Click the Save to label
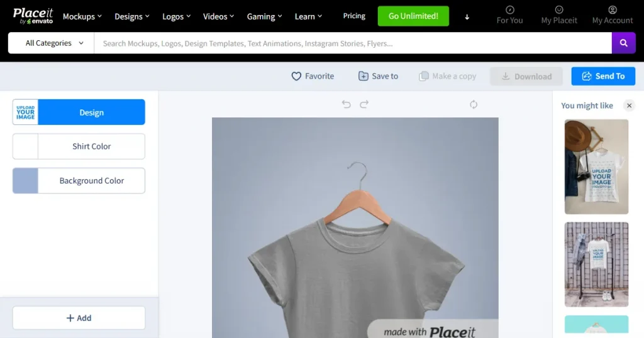Screen dimensions: 644x338 click(x=385, y=76)
